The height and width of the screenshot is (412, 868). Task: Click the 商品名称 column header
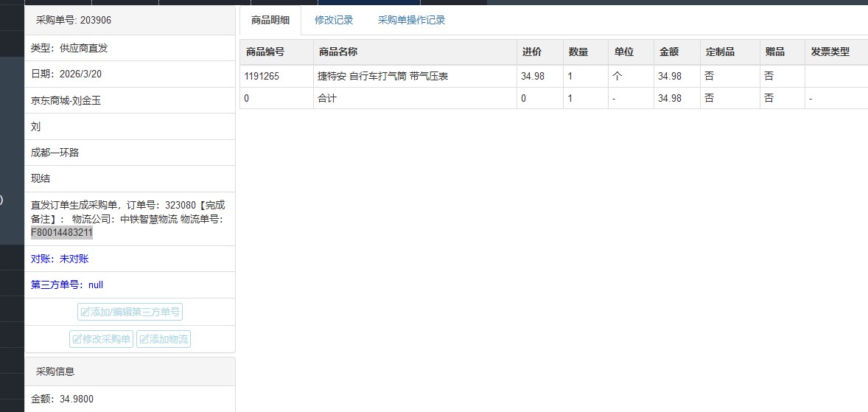(338, 52)
